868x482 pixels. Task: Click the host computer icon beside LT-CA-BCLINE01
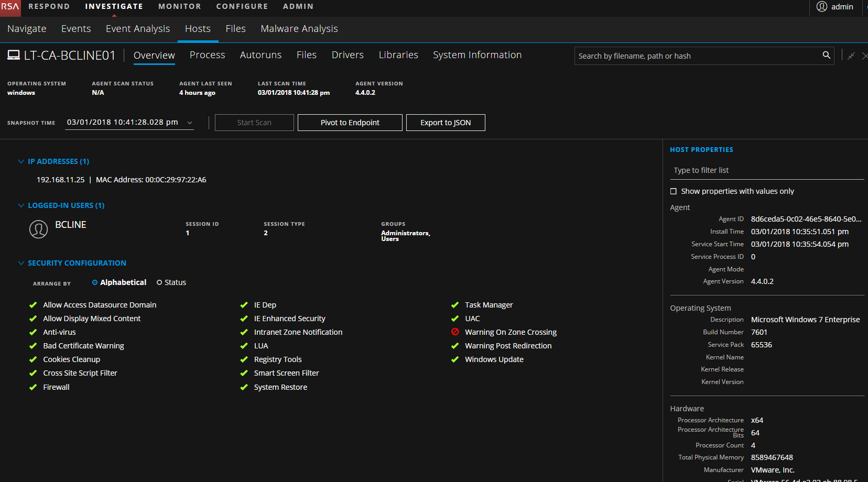pos(14,55)
